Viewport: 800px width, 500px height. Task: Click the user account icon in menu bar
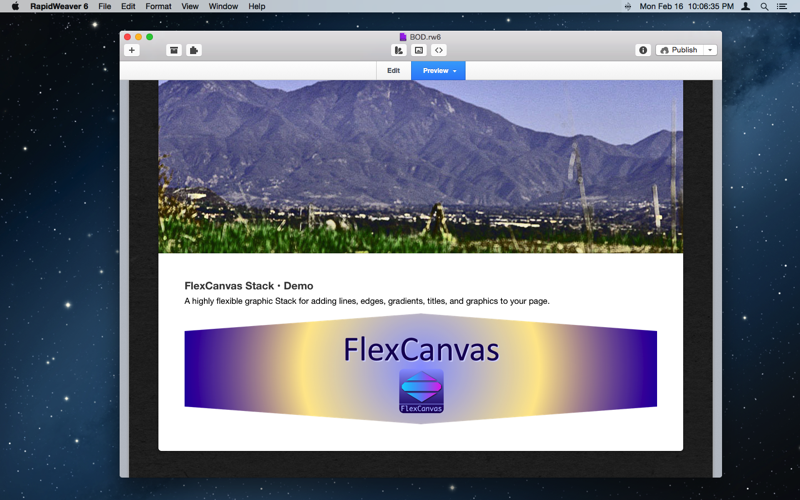pyautogui.click(x=745, y=6)
